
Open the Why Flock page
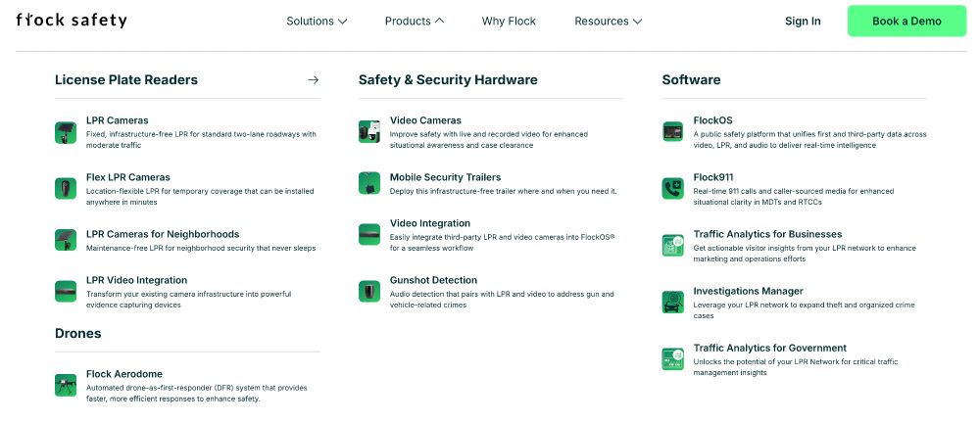click(x=509, y=22)
